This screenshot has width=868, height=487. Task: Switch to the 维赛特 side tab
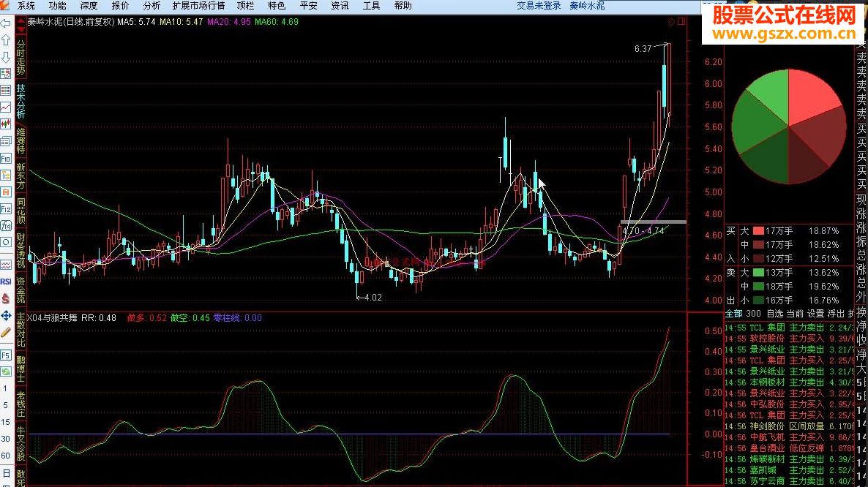pyautogui.click(x=21, y=141)
